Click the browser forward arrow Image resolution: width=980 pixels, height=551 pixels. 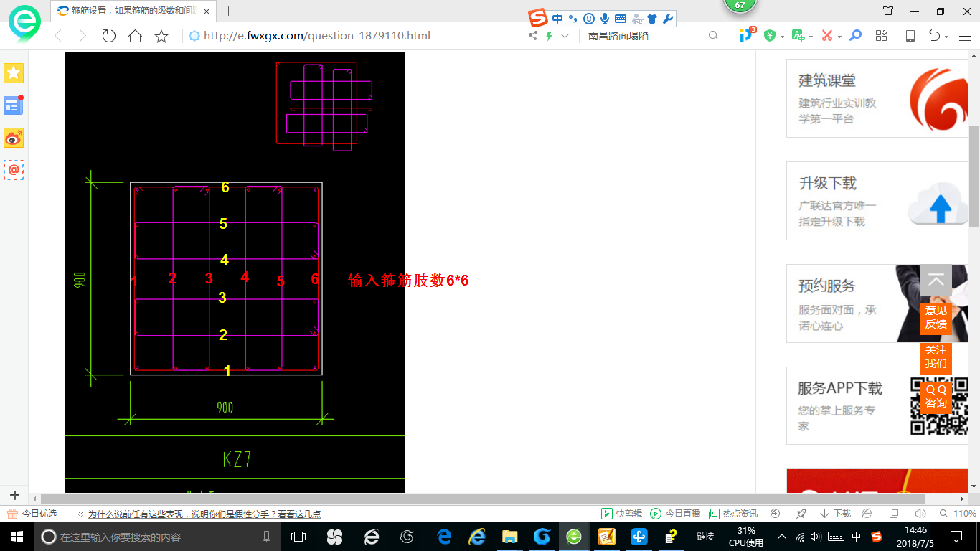[83, 36]
